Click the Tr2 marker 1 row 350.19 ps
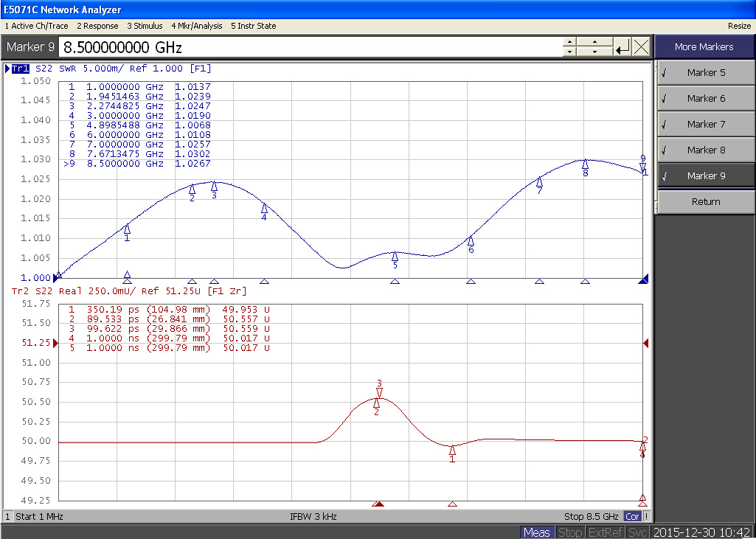 pos(169,310)
